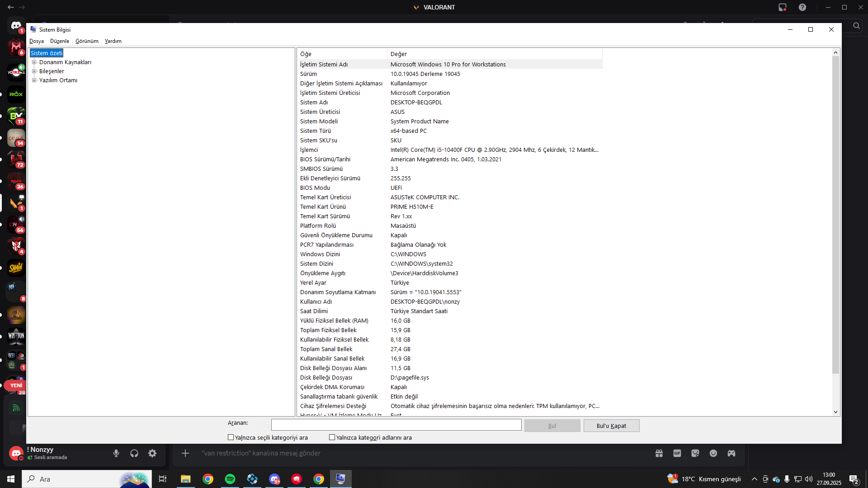Open Discord user settings gear
Viewport: 868px width, 488px height.
coord(152,453)
